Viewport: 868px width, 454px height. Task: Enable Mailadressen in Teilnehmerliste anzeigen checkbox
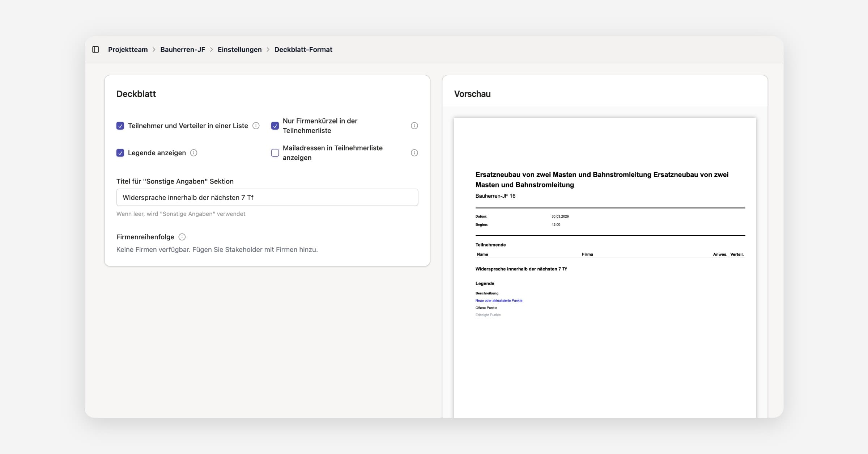(x=275, y=153)
